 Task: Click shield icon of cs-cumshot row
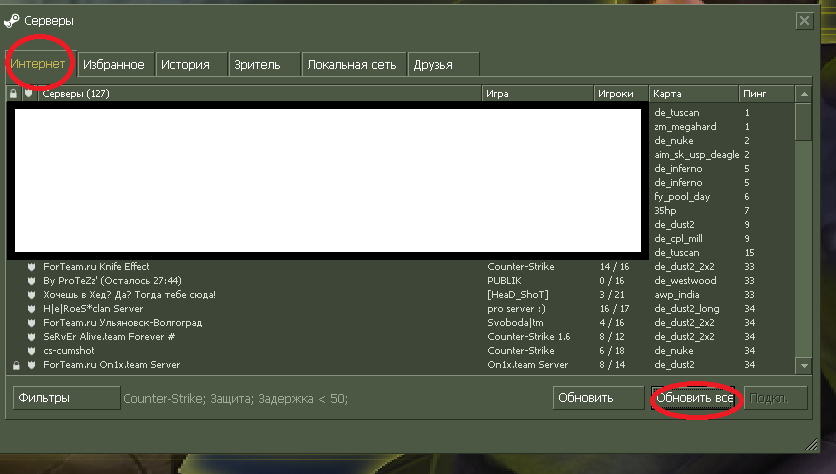31,351
